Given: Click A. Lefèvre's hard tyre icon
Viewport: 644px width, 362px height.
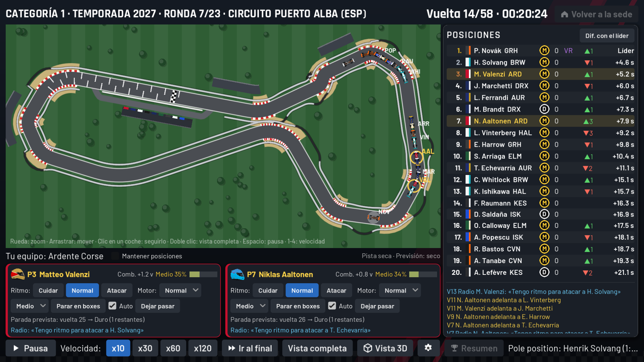Looking at the screenshot, I should (544, 273).
